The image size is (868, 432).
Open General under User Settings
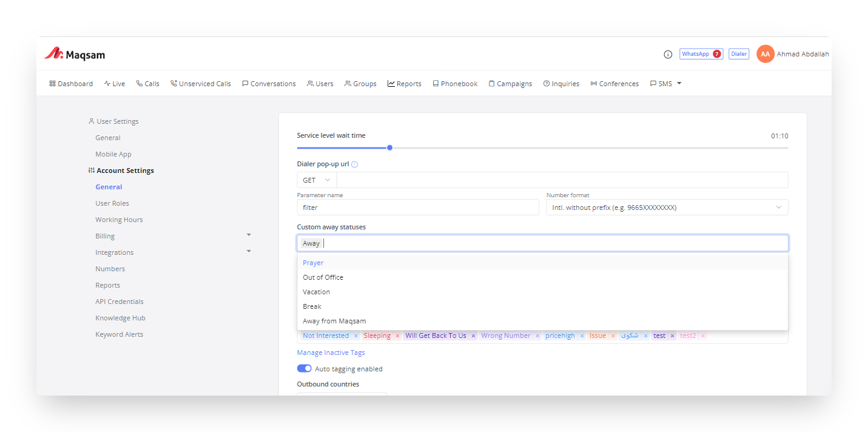coord(108,138)
